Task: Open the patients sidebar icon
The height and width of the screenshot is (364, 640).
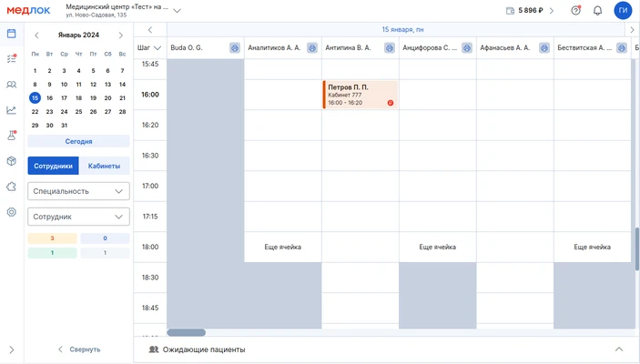Action: tap(12, 85)
